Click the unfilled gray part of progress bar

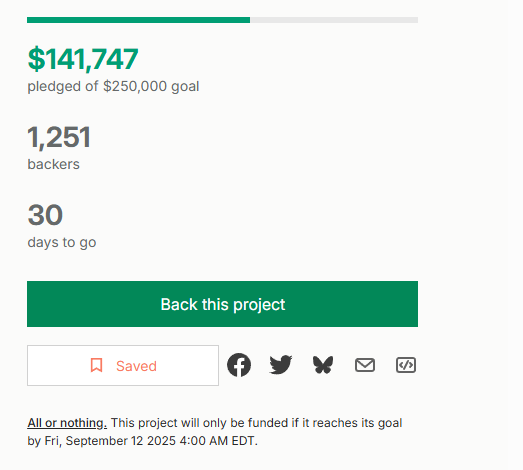[x=334, y=20]
